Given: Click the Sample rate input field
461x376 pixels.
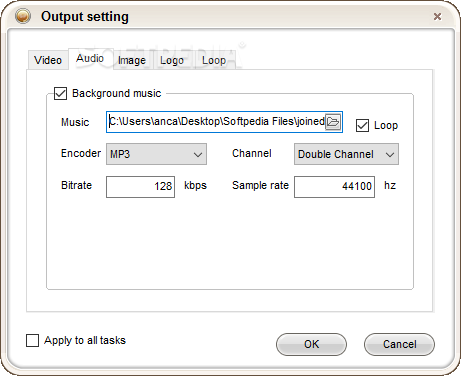Looking at the screenshot, I should tap(334, 187).
